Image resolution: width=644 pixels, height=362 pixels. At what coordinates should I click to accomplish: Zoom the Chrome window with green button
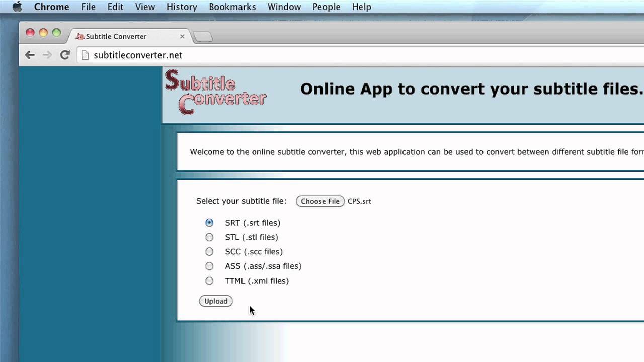[56, 33]
